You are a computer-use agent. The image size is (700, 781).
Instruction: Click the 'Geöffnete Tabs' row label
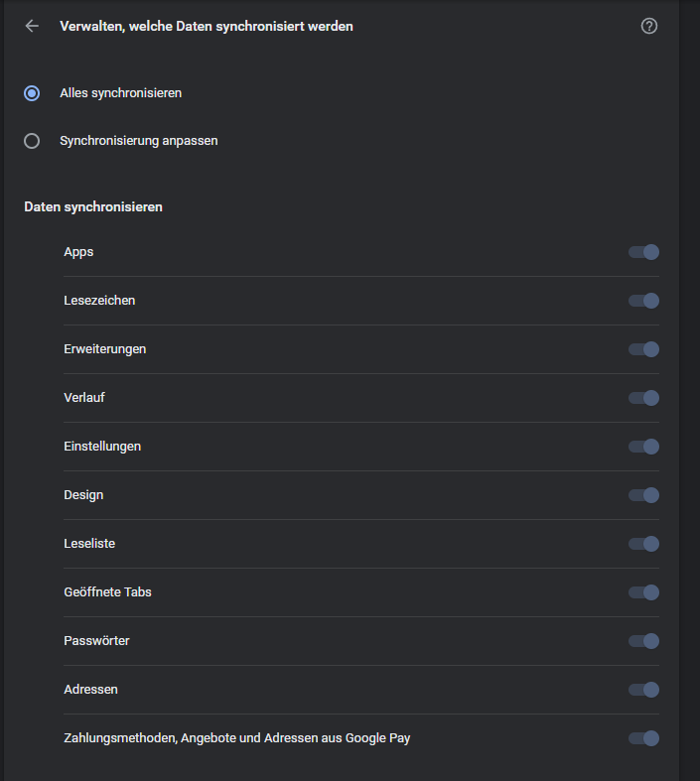[107, 592]
